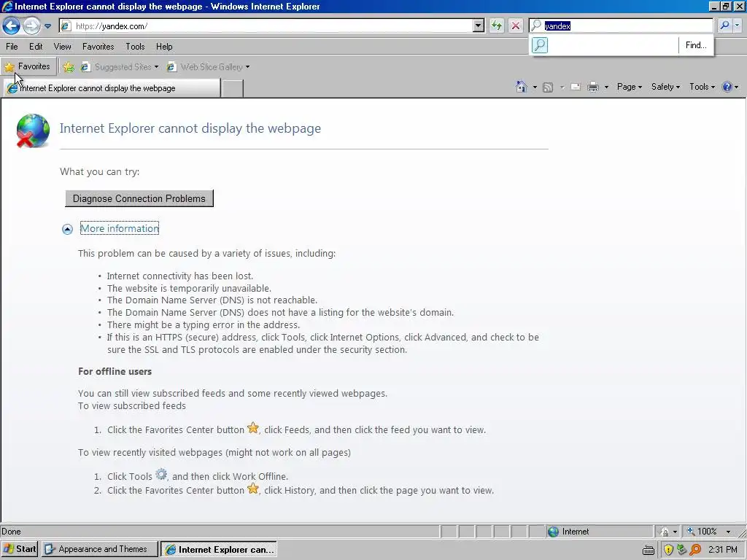Click Find... in search dropdown

tap(695, 45)
